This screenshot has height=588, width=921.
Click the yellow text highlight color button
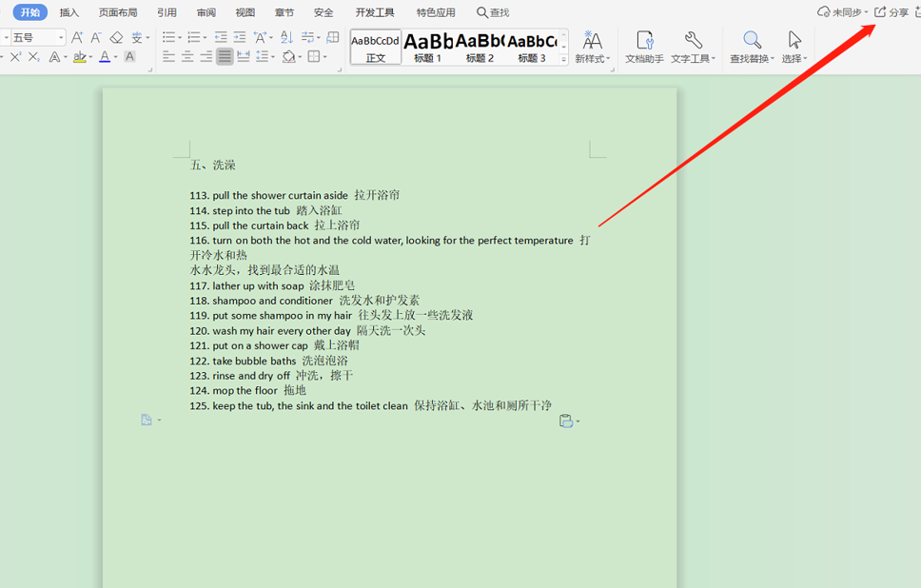[79, 57]
